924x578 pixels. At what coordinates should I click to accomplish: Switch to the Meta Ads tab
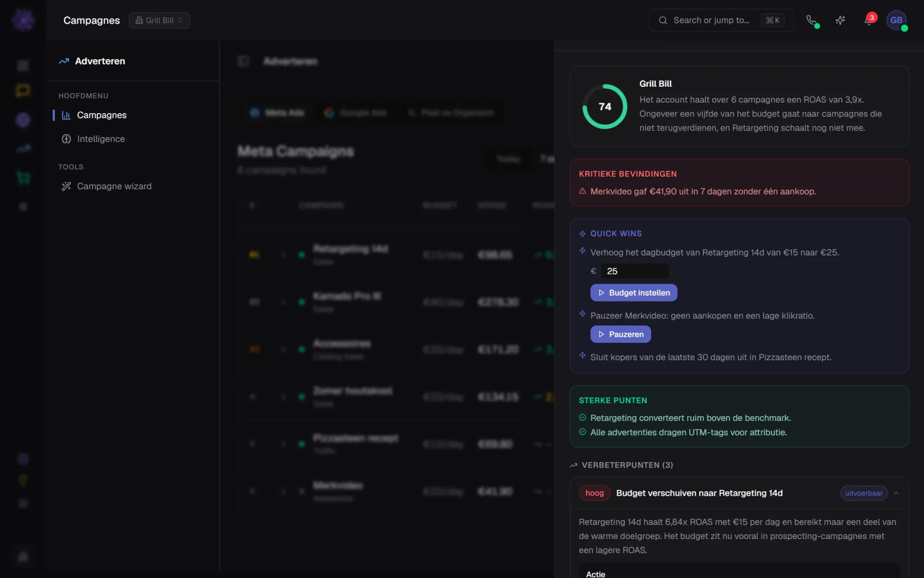click(x=277, y=113)
